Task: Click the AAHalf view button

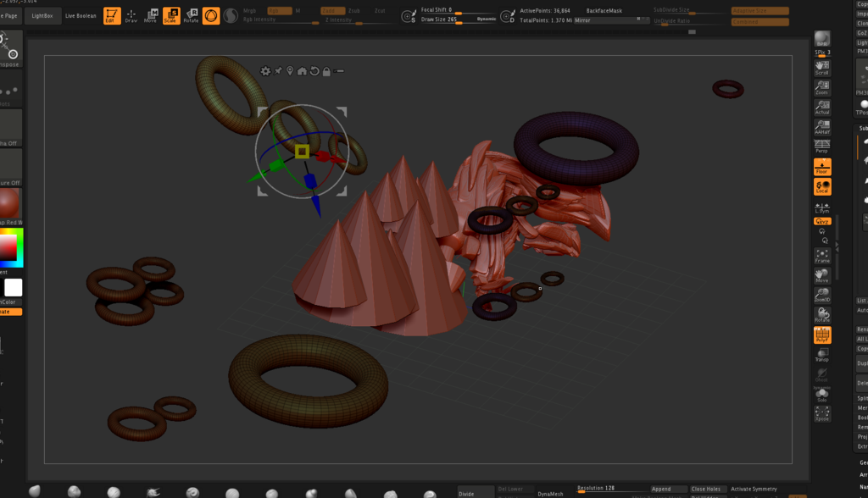Action: [x=822, y=127]
